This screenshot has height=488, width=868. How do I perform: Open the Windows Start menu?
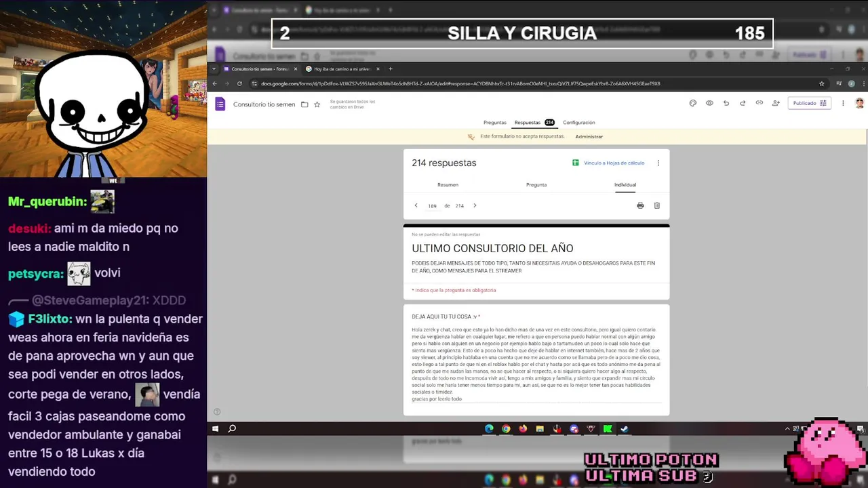tap(216, 428)
